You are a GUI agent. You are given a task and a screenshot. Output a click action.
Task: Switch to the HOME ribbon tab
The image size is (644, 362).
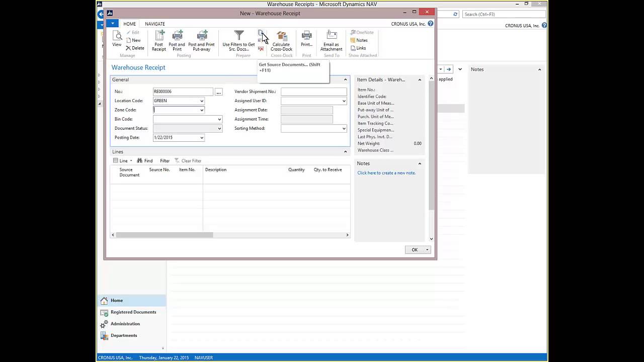[x=130, y=24]
